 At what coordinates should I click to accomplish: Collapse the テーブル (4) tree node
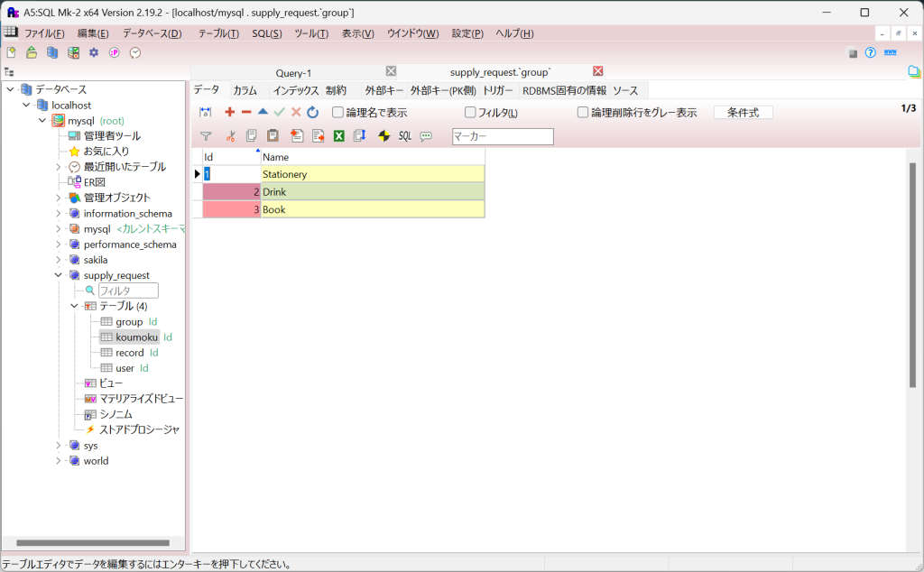click(x=75, y=306)
